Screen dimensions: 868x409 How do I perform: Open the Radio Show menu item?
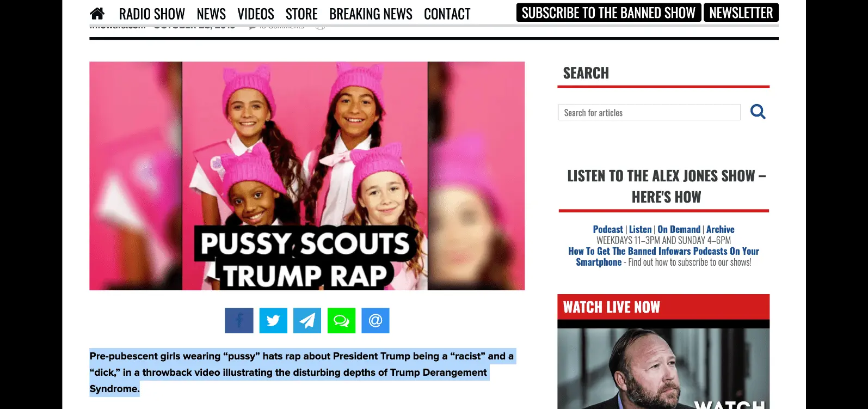(152, 14)
